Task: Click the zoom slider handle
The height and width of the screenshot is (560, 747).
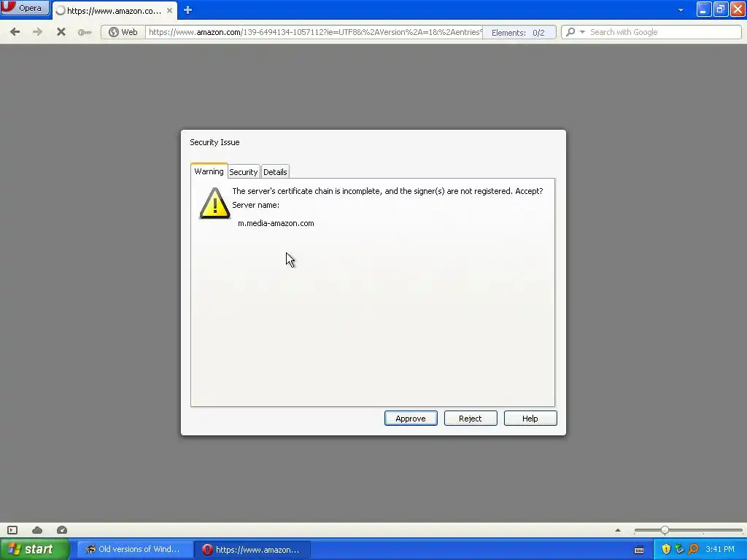Action: click(x=665, y=530)
